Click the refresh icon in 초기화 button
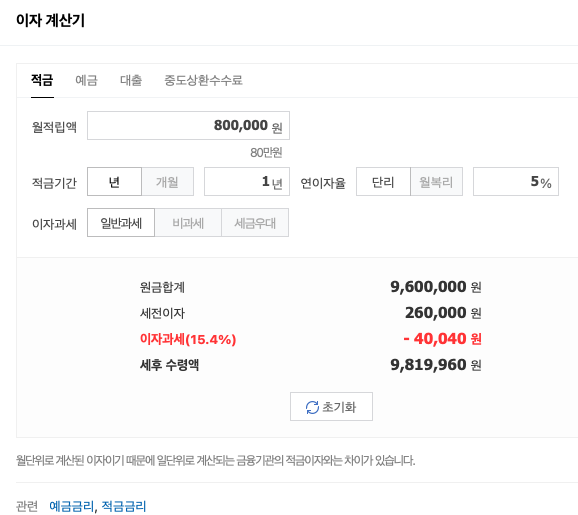The height and width of the screenshot is (515, 578). [x=312, y=407]
